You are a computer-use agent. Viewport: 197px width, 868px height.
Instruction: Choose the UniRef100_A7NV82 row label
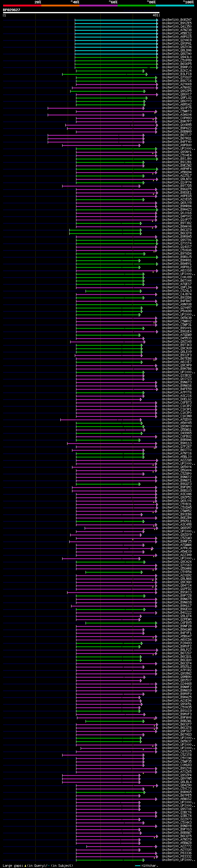[x=177, y=88]
